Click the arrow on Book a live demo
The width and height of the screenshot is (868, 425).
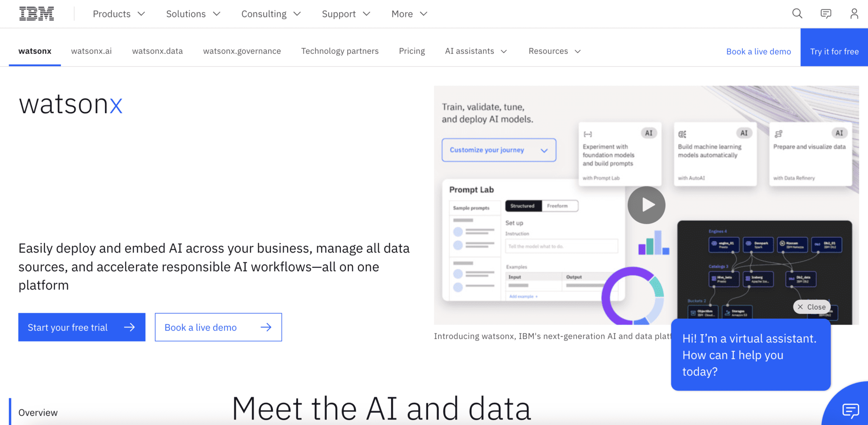(266, 327)
